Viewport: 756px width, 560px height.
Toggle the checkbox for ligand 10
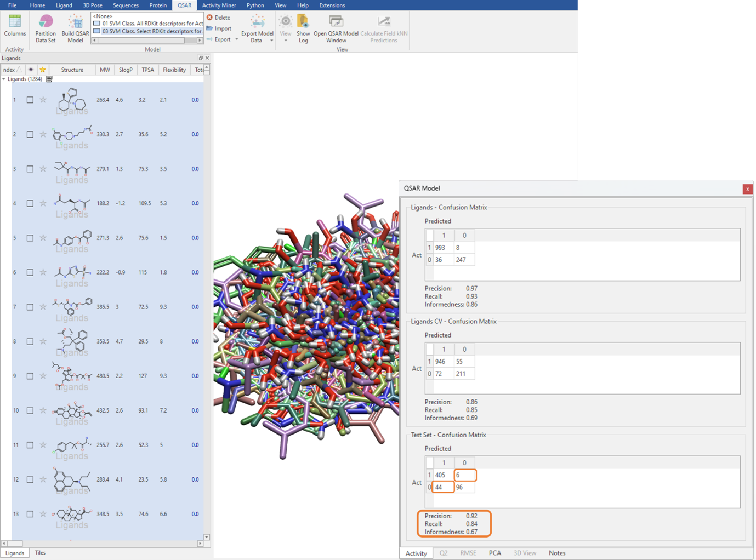coord(30,410)
